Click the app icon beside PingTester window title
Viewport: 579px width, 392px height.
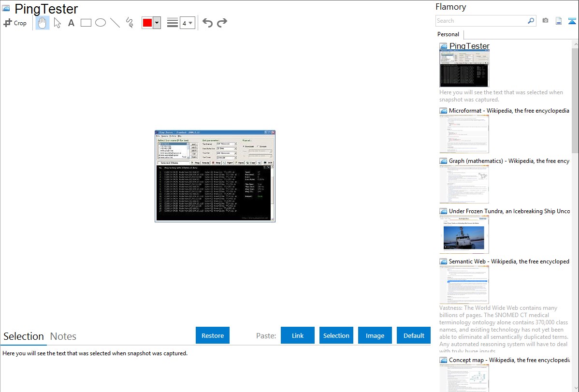tap(6, 8)
